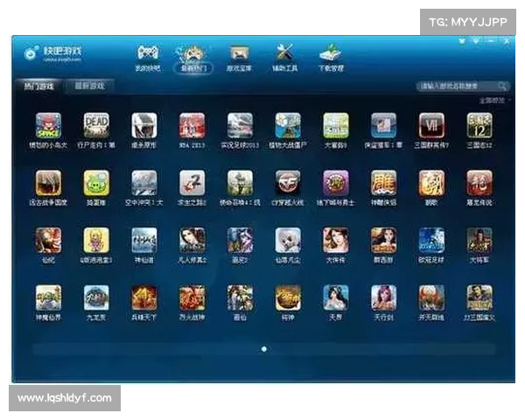Switch to the 最新游戏 tab
The height and width of the screenshot is (420, 525).
(89, 87)
